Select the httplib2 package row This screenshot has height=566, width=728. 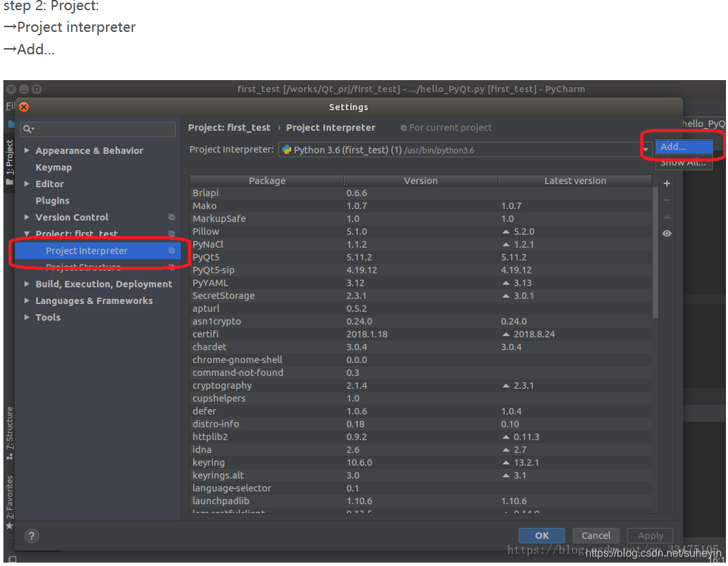(421, 437)
